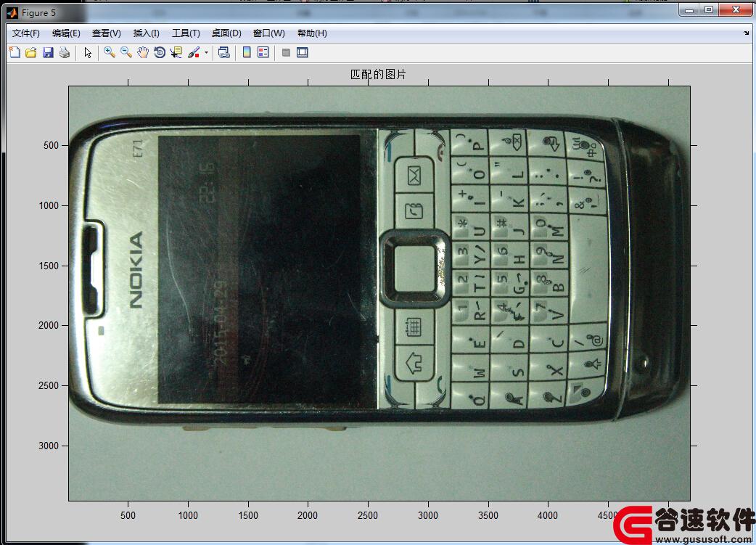
Task: Click the Nokia phone image in the axes
Action: 379,293
